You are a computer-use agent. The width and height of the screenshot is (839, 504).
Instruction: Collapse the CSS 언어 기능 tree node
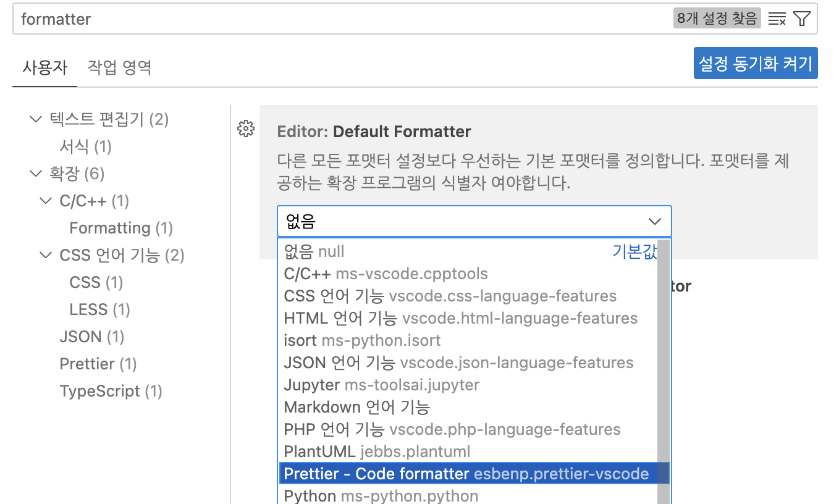pos(45,254)
